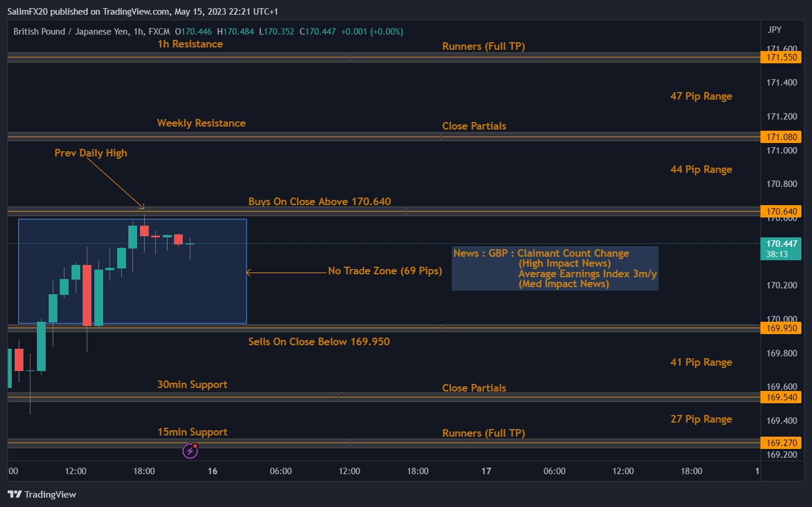The image size is (812, 507).
Task: Select the 'No Trade Zone (69 Pips)' text
Action: [385, 271]
